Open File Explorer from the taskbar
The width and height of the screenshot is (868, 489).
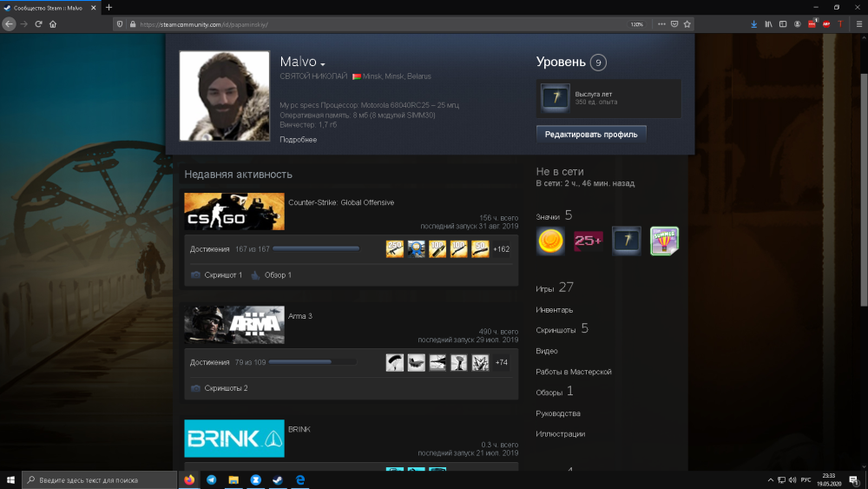point(233,480)
